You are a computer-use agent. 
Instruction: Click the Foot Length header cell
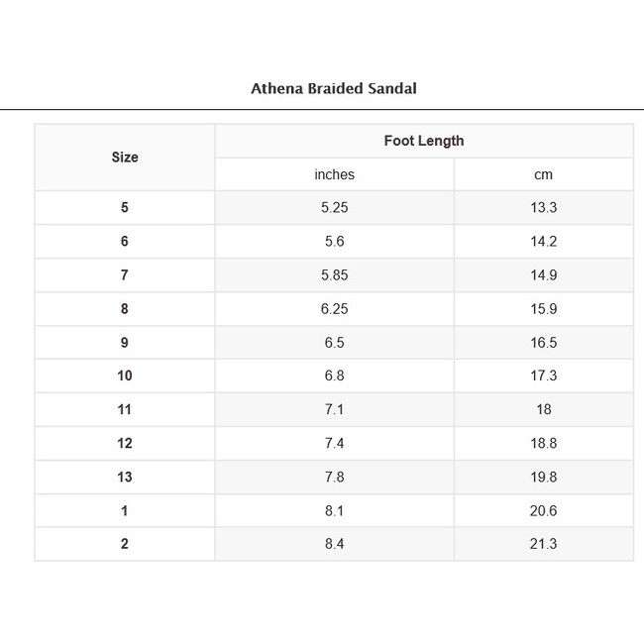424,141
